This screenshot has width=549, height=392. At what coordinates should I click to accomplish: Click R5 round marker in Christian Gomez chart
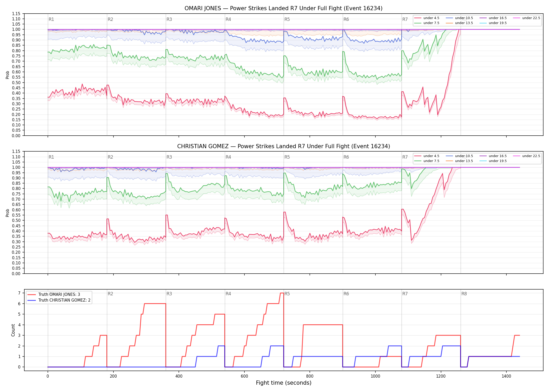click(x=287, y=157)
